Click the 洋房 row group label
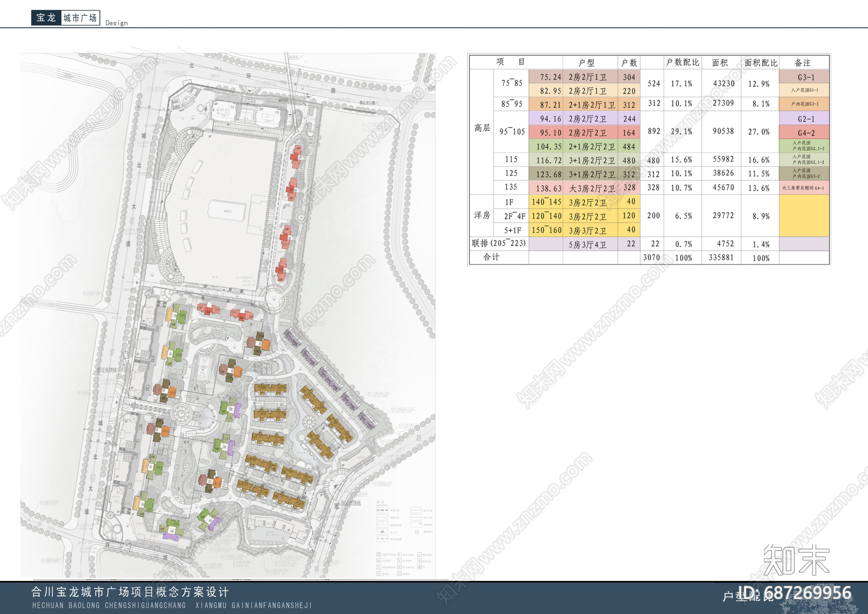This screenshot has height=614, width=868. point(482,216)
